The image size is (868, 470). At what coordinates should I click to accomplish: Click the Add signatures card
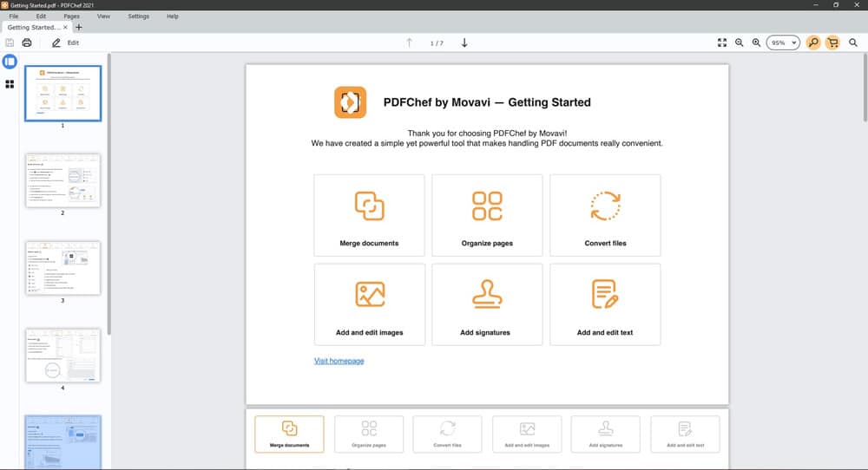487,304
